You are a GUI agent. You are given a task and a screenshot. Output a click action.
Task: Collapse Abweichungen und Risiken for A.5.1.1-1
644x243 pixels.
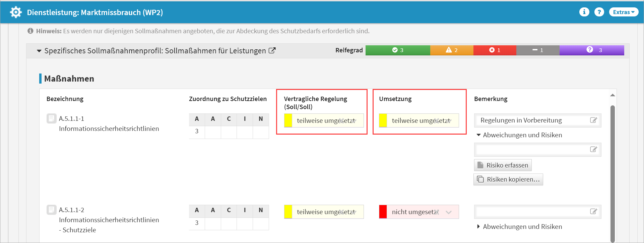[479, 135]
